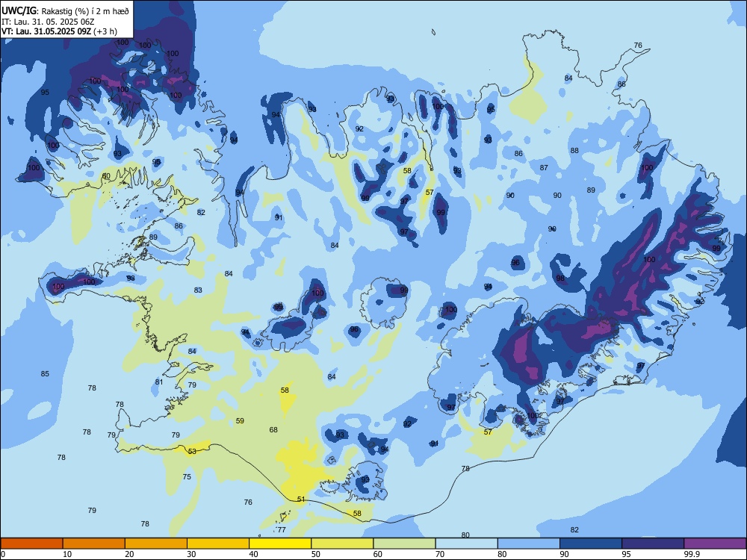This screenshot has height=560, width=747.
Task: Select the map value '75' offshore southwest
Action: pos(187,476)
